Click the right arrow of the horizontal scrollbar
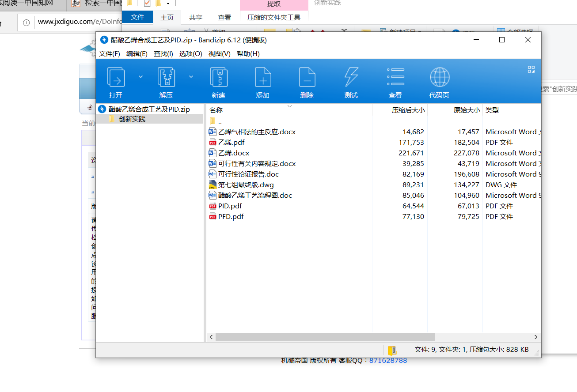 (x=536, y=337)
